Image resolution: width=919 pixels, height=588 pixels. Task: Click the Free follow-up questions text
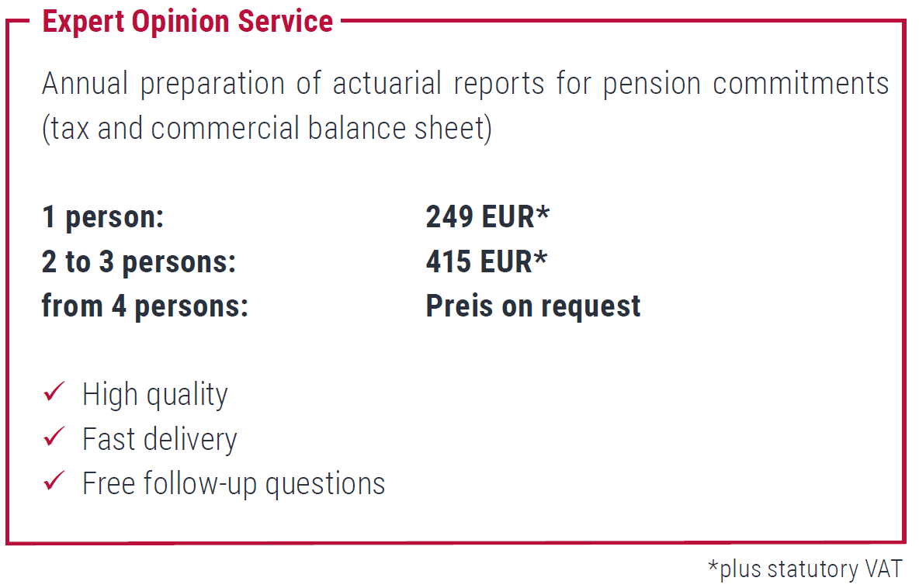pyautogui.click(x=234, y=483)
